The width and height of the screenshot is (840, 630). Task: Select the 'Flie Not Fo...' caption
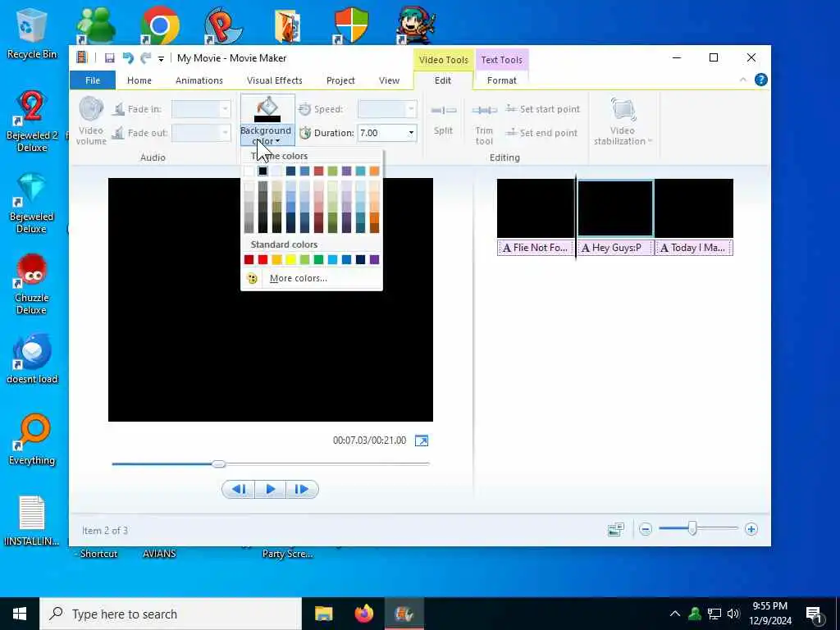(536, 248)
